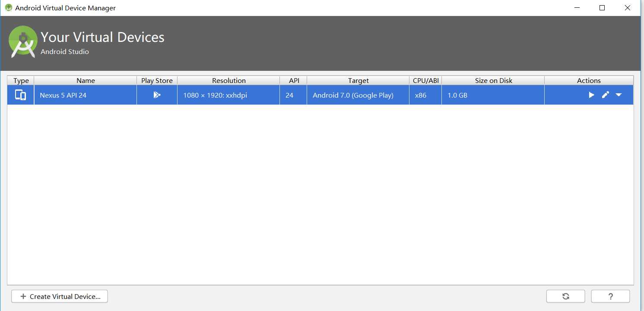The height and width of the screenshot is (311, 644).
Task: Click the AVD Manager title bar icon
Action: click(x=8, y=8)
